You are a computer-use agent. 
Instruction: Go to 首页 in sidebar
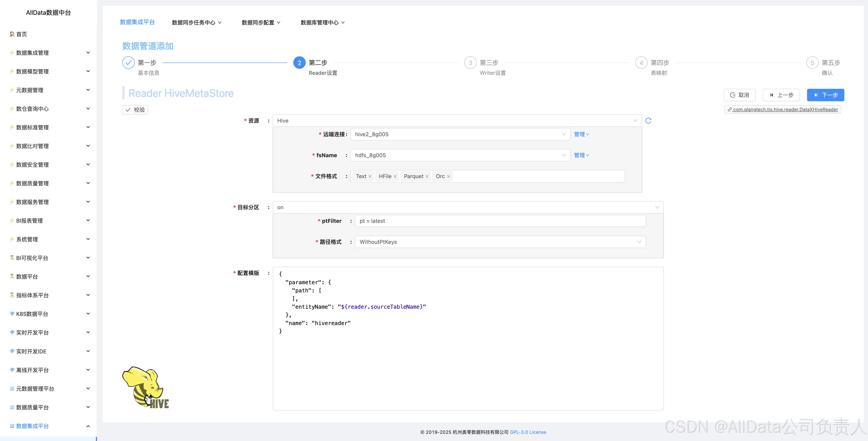22,34
